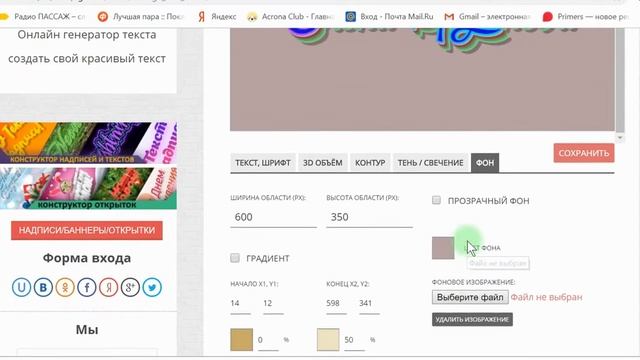Log in with the Facebook icon

pyautogui.click(x=87, y=287)
